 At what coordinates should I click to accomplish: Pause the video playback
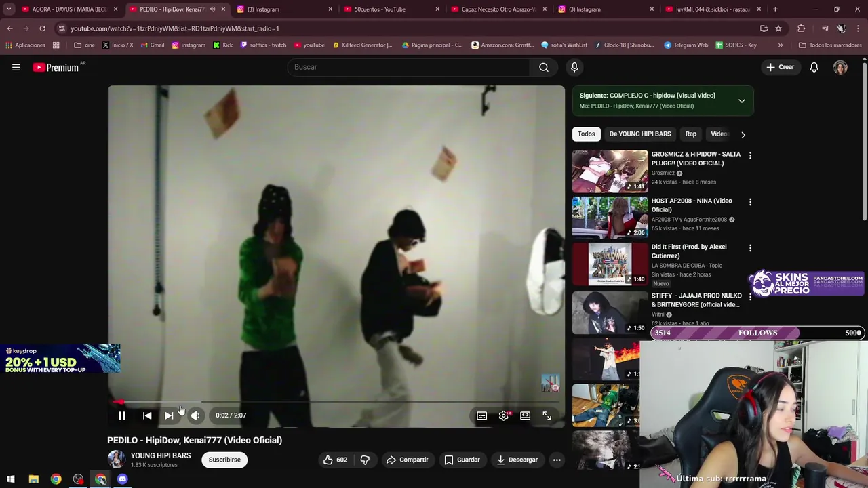click(x=122, y=415)
